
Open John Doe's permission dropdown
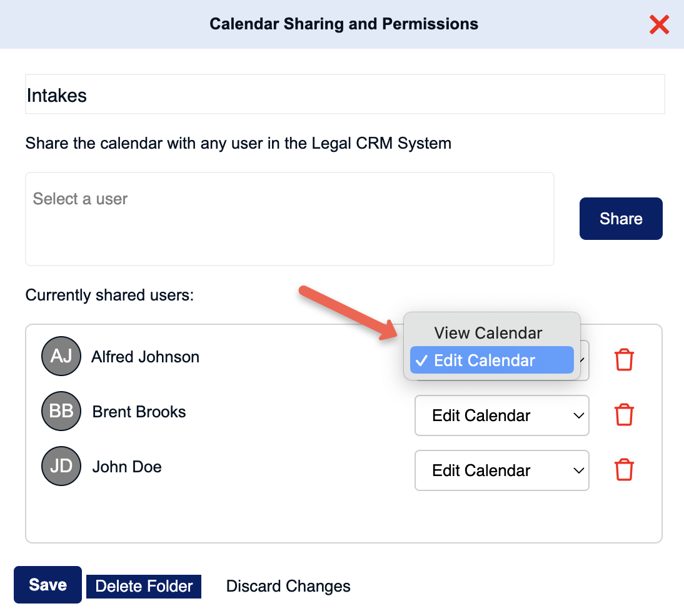click(x=501, y=470)
